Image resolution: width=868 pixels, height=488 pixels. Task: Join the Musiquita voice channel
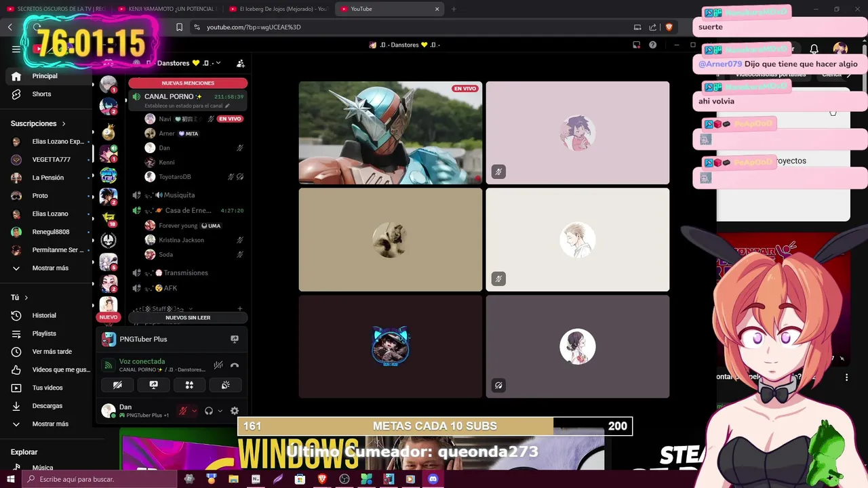click(188, 195)
